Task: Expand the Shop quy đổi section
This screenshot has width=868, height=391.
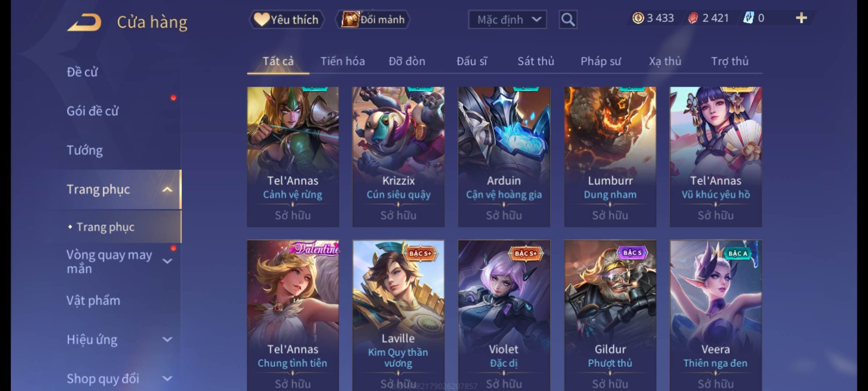Action: 167,379
